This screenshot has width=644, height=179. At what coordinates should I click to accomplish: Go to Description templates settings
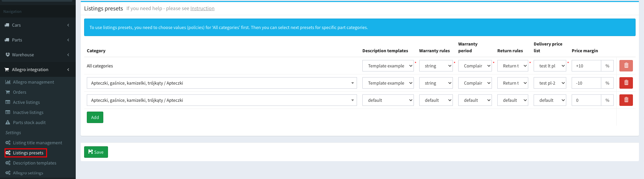pos(34,163)
